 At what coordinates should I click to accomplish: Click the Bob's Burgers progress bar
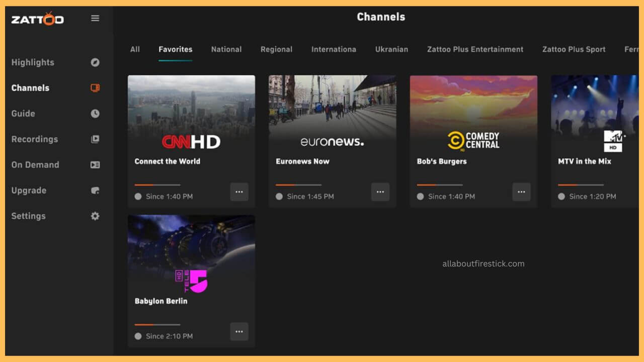click(439, 185)
